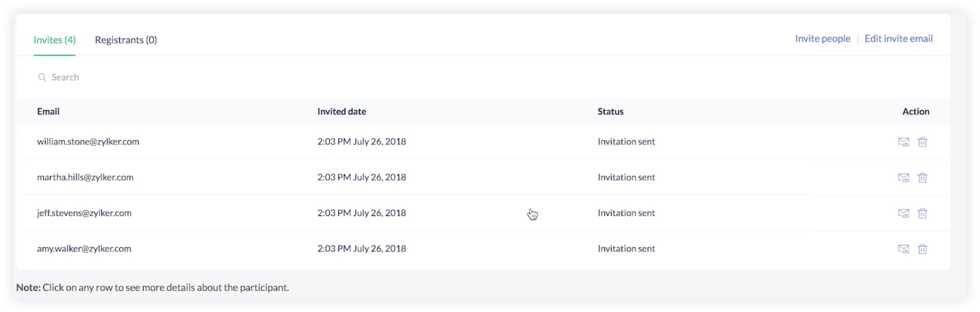Click the Status column header
Viewport: 980px width, 312px height.
point(610,112)
